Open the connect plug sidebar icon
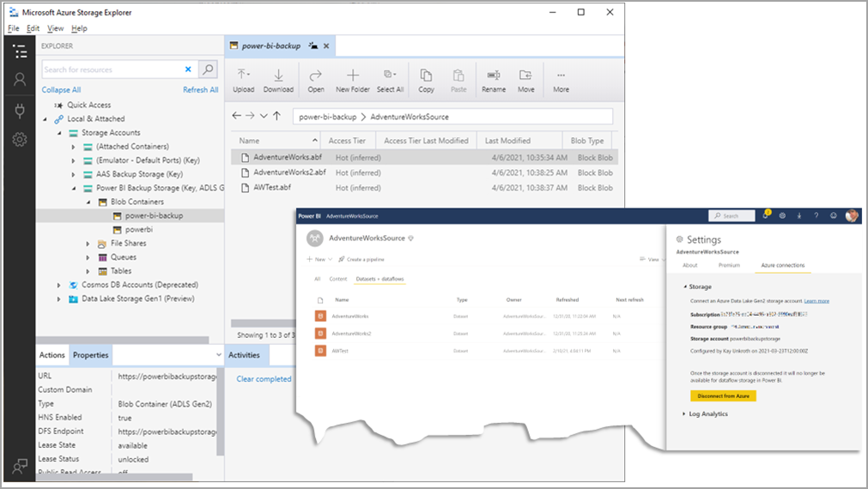 [x=20, y=110]
